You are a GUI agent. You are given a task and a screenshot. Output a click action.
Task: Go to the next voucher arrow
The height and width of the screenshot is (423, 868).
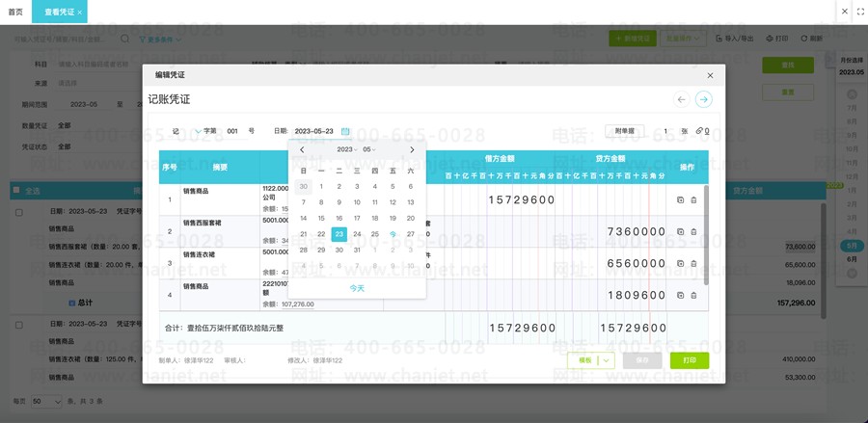pos(704,99)
